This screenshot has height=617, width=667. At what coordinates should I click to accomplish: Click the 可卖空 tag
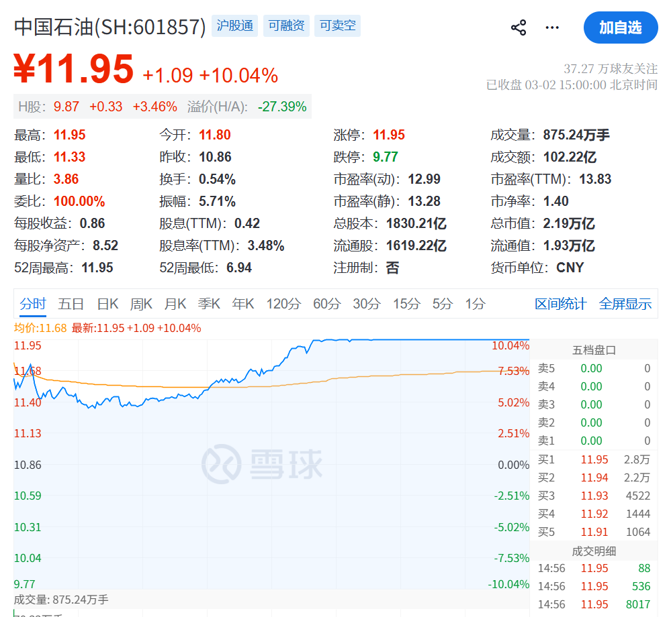click(x=339, y=26)
